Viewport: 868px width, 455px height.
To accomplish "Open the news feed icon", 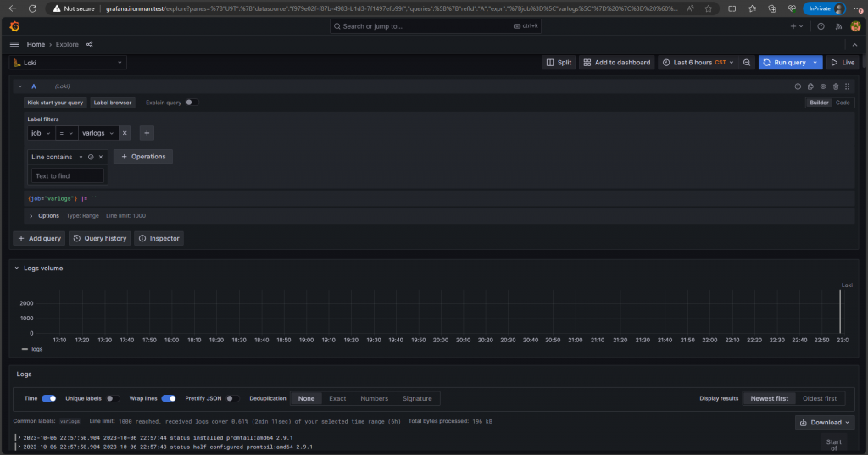I will pyautogui.click(x=838, y=26).
